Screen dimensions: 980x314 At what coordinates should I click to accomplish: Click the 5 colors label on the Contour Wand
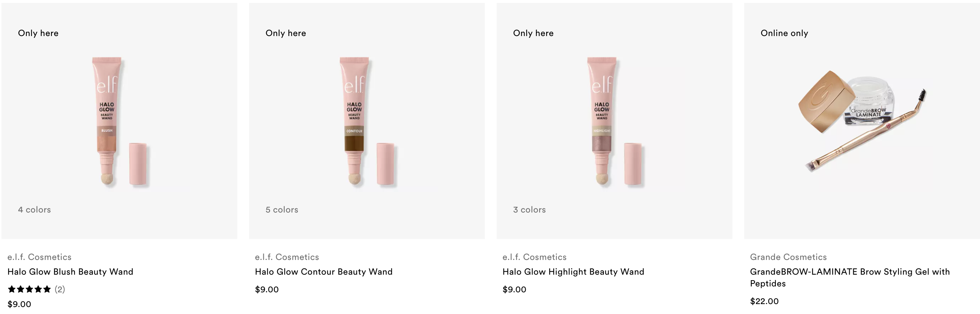(282, 210)
